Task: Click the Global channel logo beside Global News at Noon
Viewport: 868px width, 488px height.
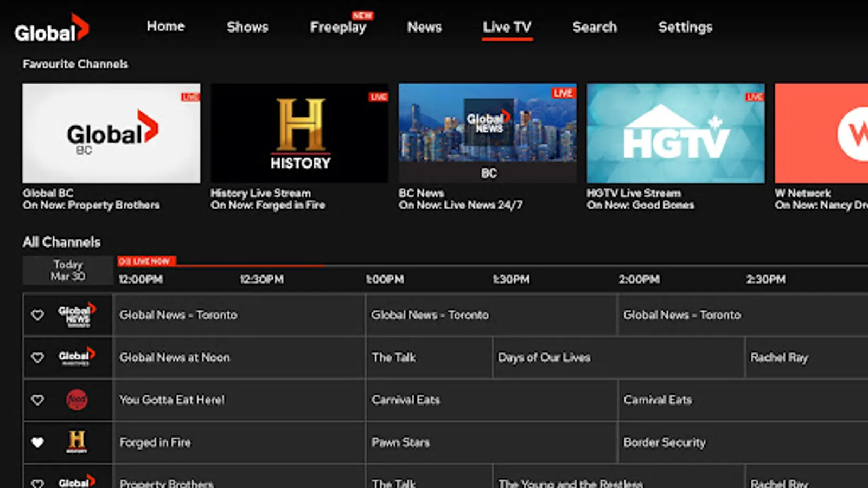Action: [x=76, y=357]
